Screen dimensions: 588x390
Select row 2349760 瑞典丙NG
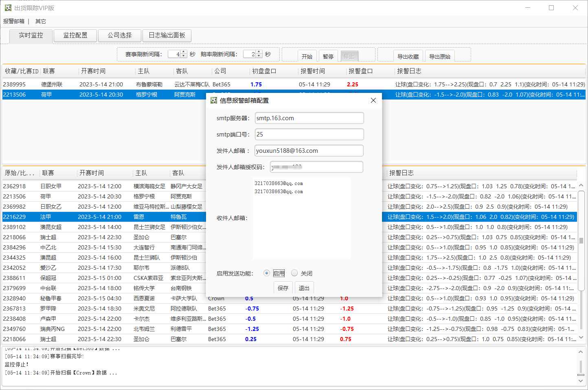[290, 329]
